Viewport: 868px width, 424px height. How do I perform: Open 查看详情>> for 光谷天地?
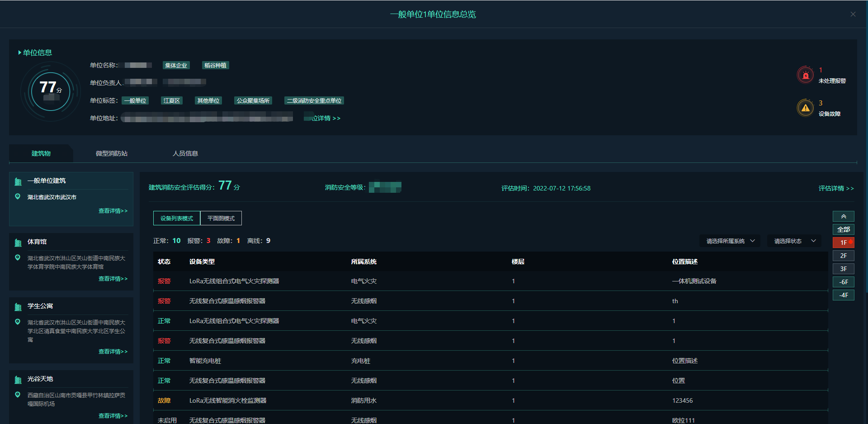pos(113,416)
